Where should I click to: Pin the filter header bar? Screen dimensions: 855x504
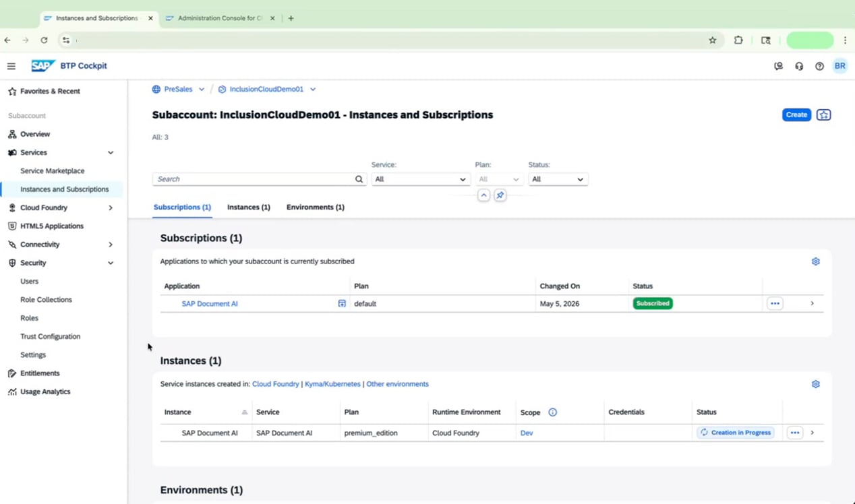tap(500, 195)
